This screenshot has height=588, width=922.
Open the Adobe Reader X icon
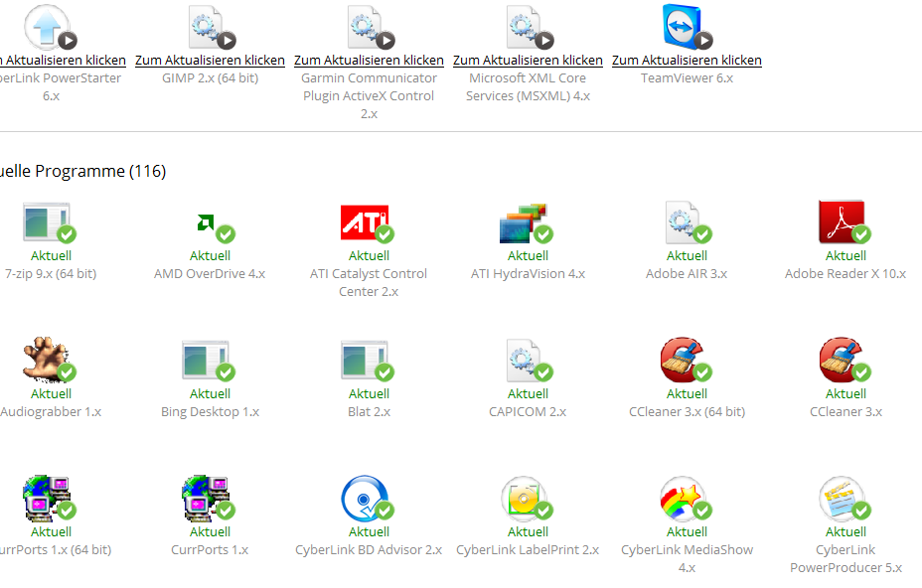point(843,223)
